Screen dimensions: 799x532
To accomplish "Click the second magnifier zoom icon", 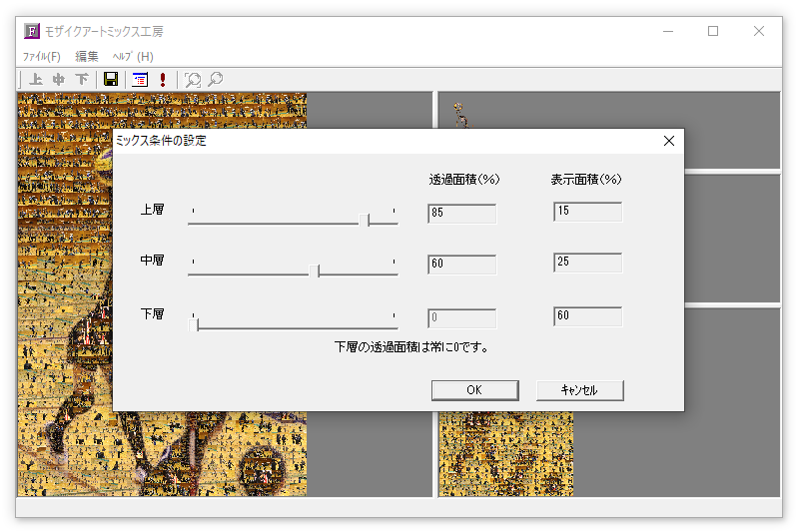I will [216, 79].
